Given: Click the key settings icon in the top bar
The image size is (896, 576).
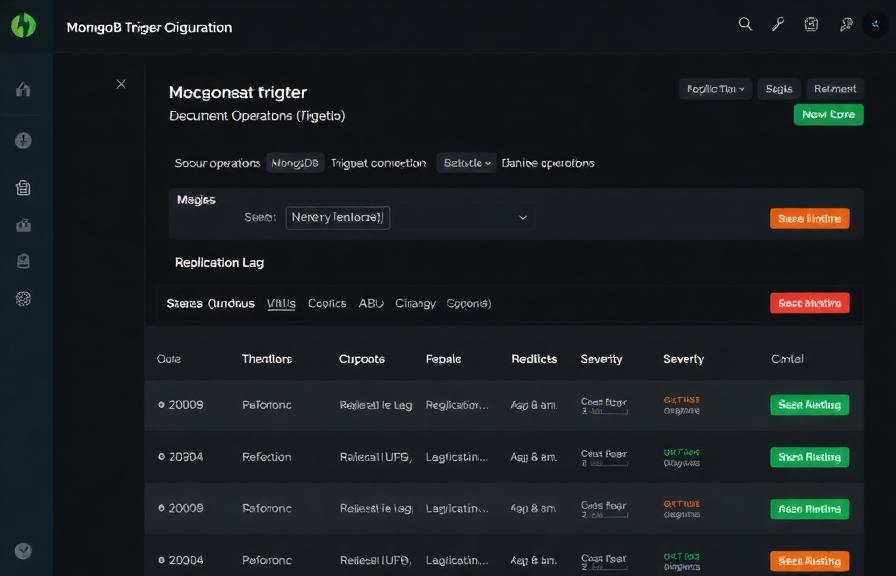Looking at the screenshot, I should (845, 24).
